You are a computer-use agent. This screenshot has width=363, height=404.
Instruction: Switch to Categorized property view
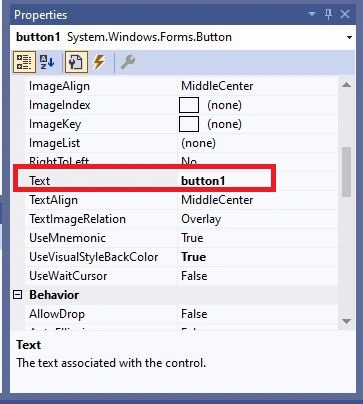24,62
